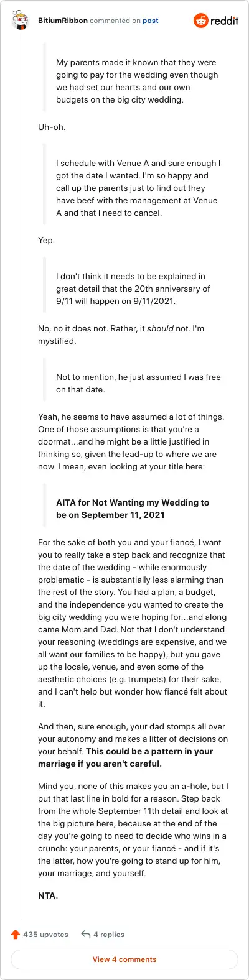Click the 4 replies label
Screen dimensions: 249x980
(x=109, y=934)
